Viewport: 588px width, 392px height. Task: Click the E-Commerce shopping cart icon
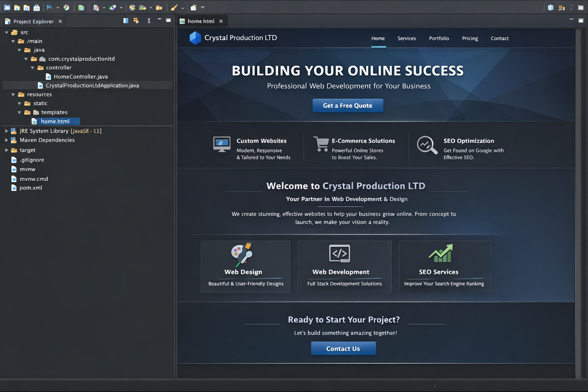click(321, 144)
